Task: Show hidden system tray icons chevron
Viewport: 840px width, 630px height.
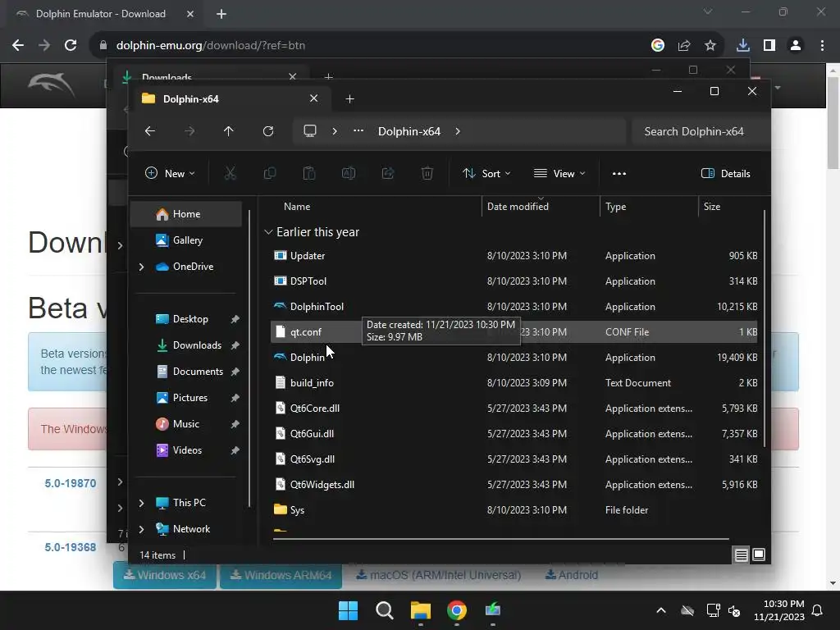Action: pos(661,610)
